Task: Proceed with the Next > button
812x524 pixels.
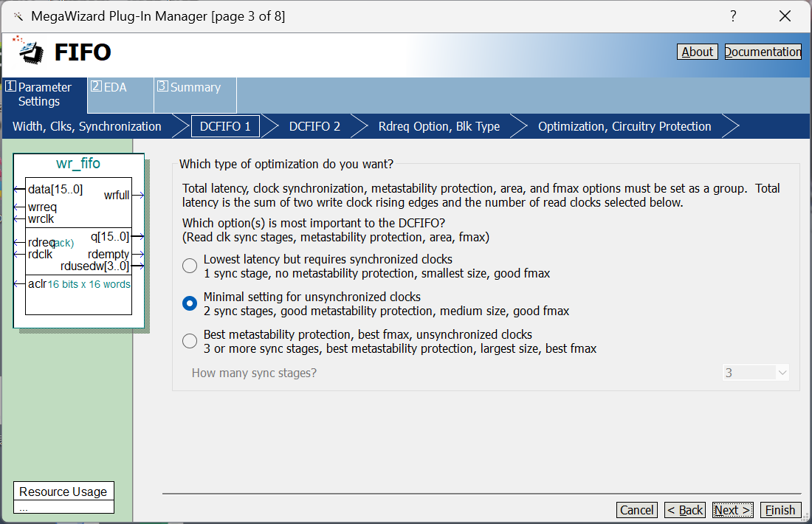Action: tap(733, 510)
